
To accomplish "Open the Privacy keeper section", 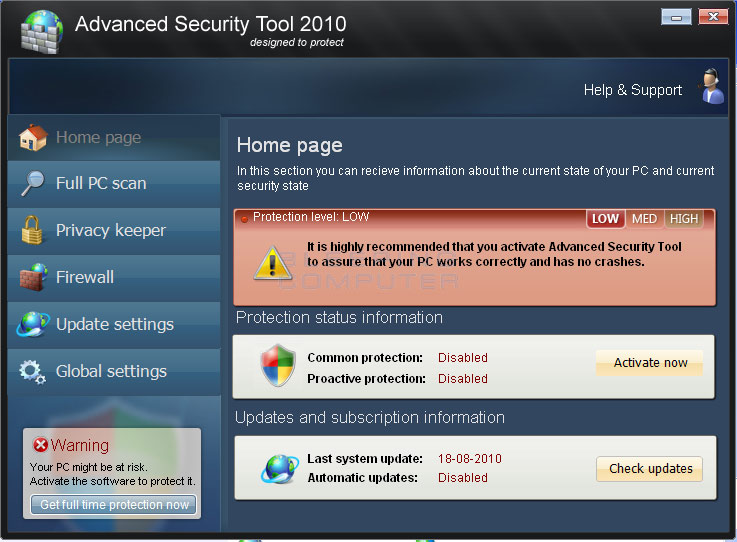I will tap(114, 231).
